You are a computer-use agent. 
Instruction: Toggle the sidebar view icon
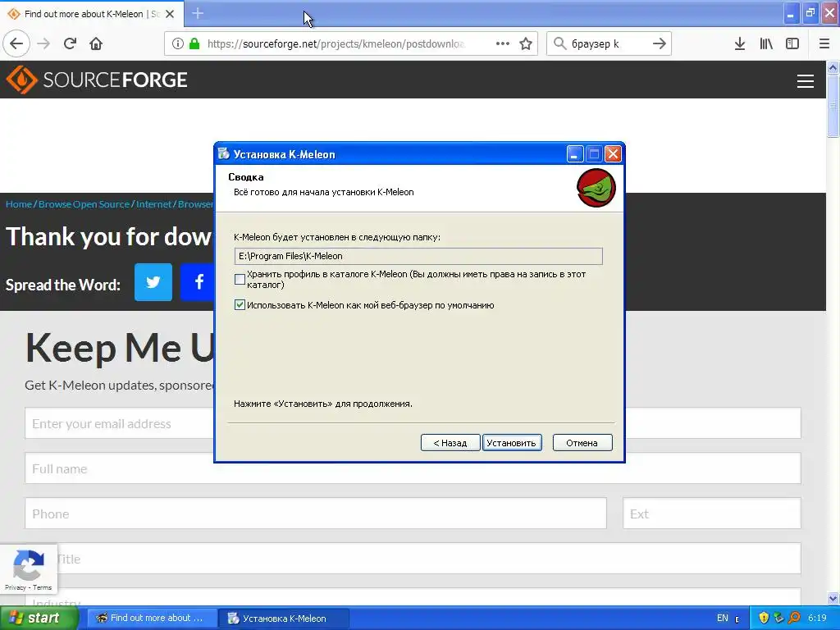click(x=792, y=43)
